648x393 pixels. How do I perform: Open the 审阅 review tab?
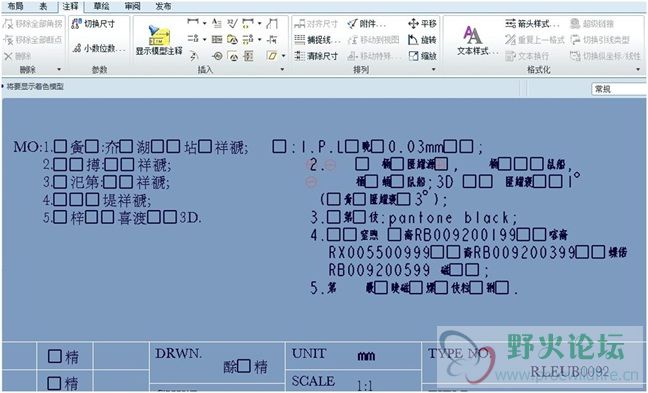(x=133, y=6)
